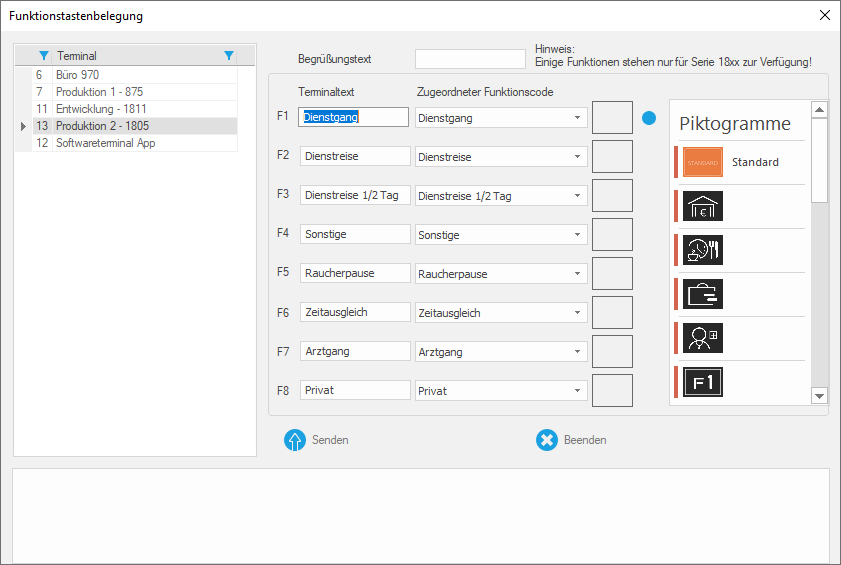Open filter at right of Terminal column
The height and width of the screenshot is (565, 841).
229,56
